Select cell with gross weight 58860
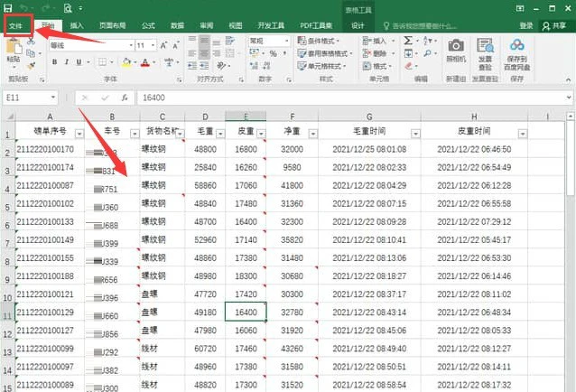Screen dimensions: 576x392 coord(205,185)
